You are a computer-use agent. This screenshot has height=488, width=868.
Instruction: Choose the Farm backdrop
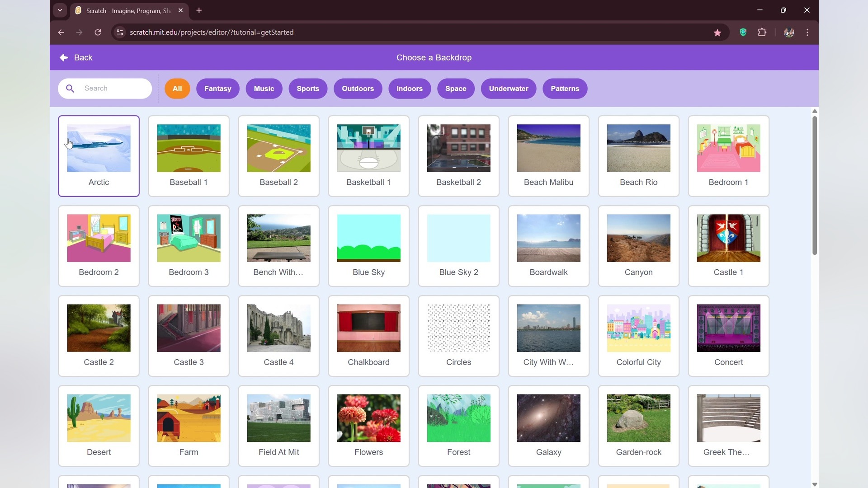click(189, 426)
